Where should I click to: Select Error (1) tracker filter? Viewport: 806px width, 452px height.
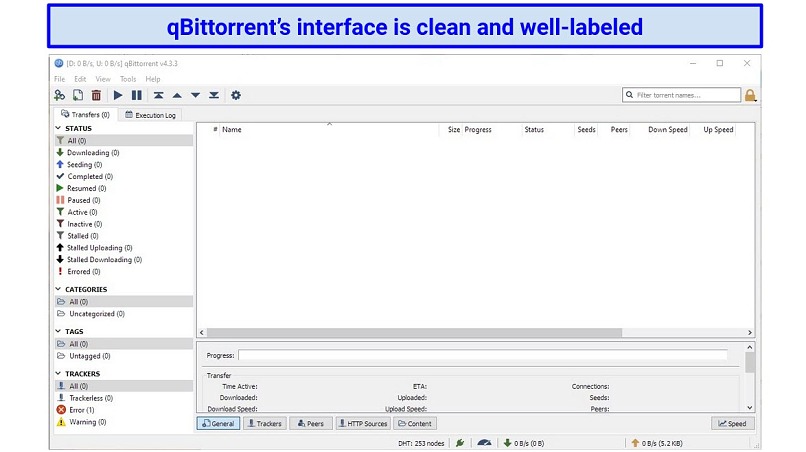[x=124, y=410]
